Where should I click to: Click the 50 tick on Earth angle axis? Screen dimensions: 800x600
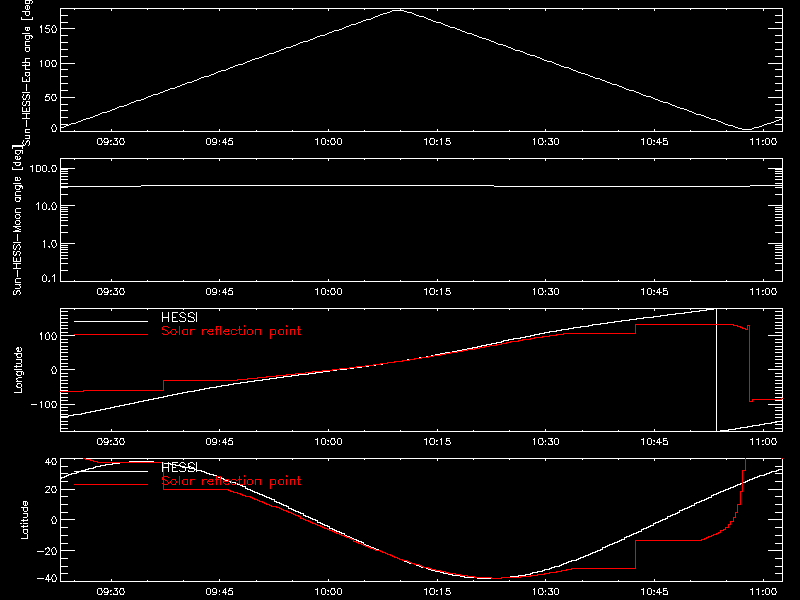click(x=51, y=97)
